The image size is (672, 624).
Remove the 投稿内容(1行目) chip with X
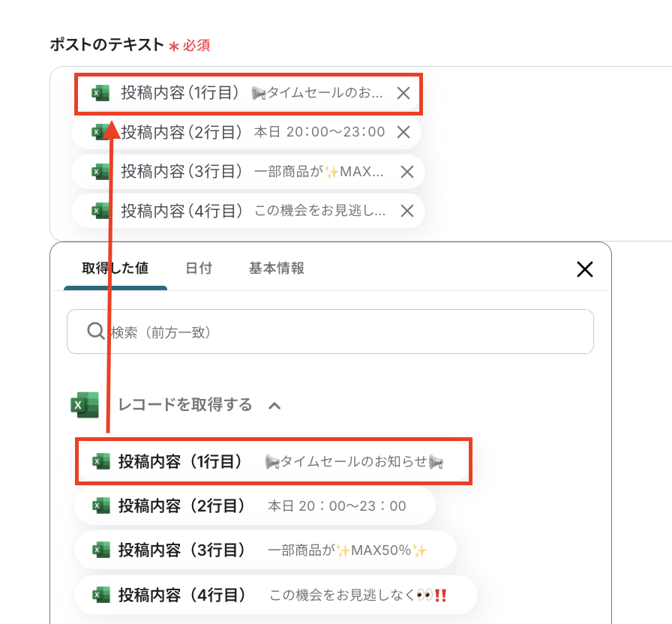403,93
